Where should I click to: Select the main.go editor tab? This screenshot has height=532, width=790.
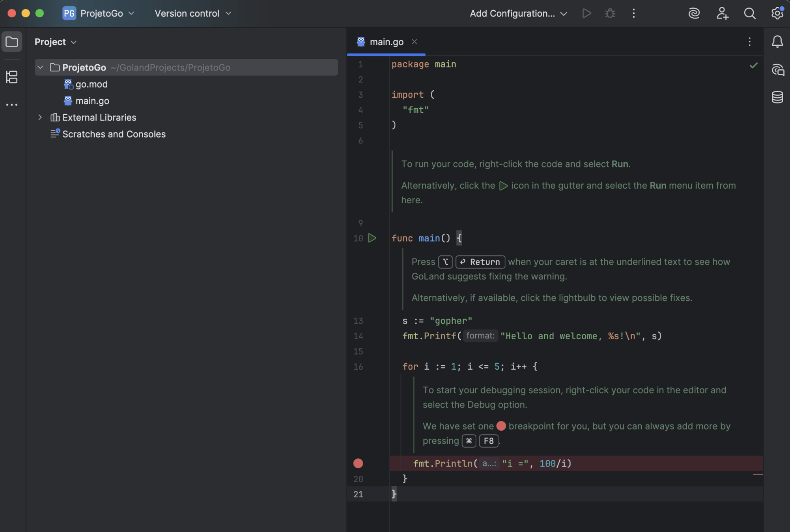pyautogui.click(x=386, y=42)
